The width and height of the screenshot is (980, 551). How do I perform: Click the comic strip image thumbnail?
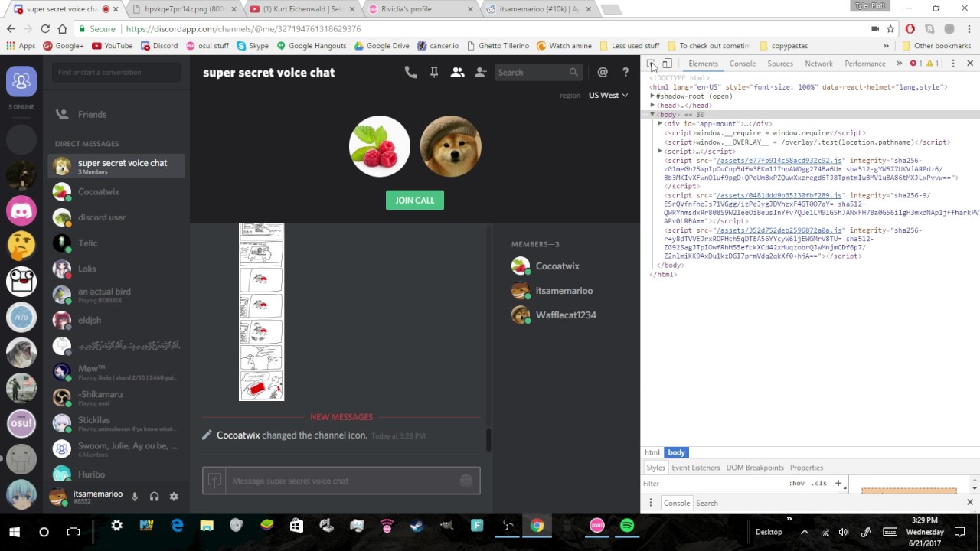[261, 312]
